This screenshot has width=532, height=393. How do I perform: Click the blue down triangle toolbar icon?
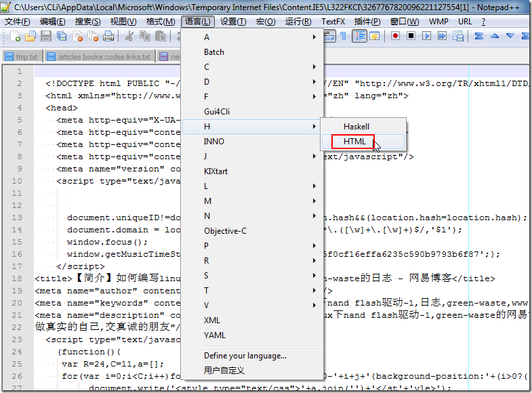[510, 36]
